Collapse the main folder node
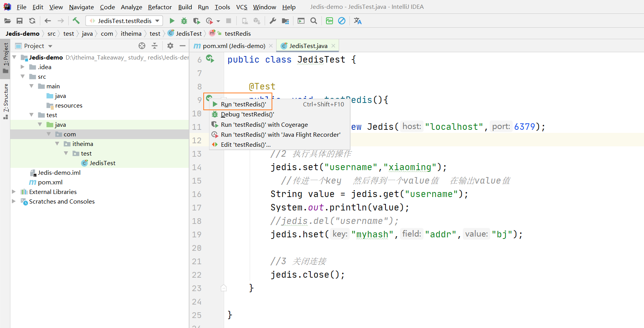This screenshot has height=328, width=644. coord(31,86)
